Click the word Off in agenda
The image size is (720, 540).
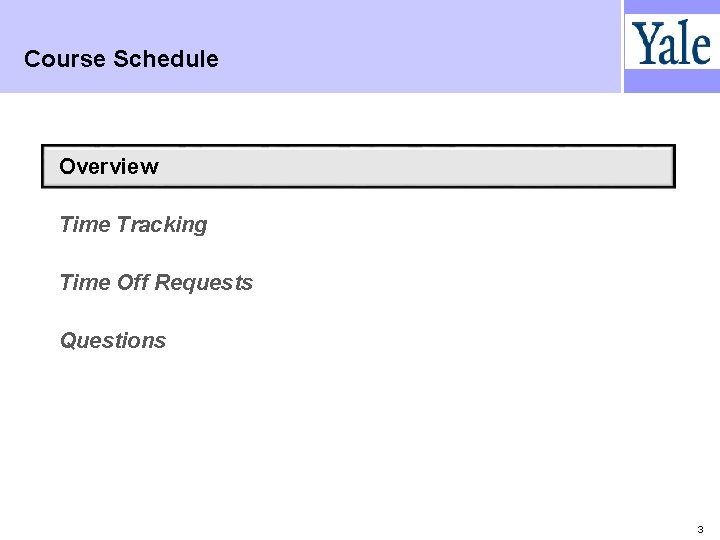click(x=133, y=282)
